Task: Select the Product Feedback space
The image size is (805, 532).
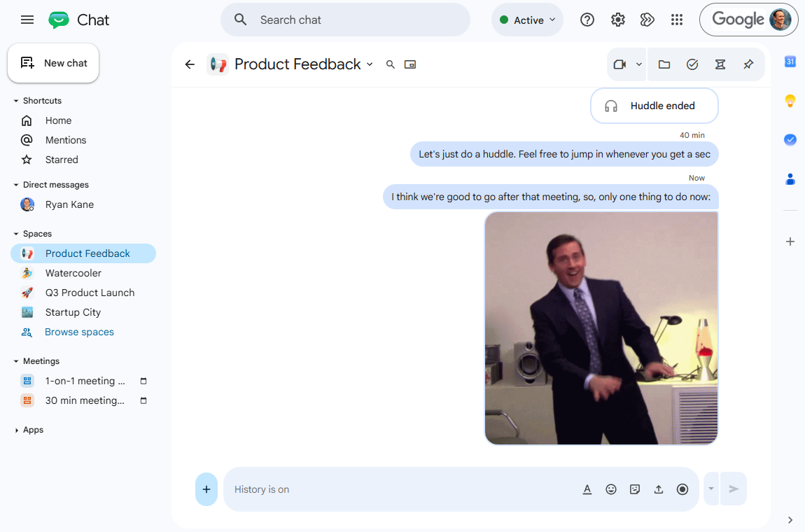Action: point(83,253)
